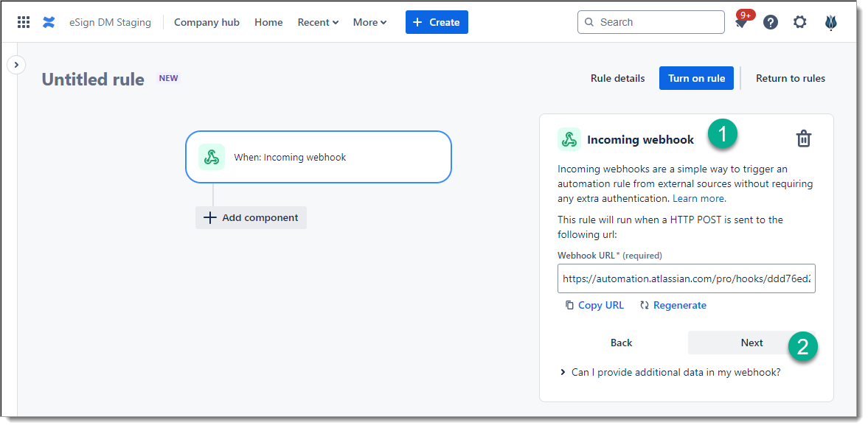Regenerate the webhook URL
The width and height of the screenshot is (868, 428).
pos(673,305)
